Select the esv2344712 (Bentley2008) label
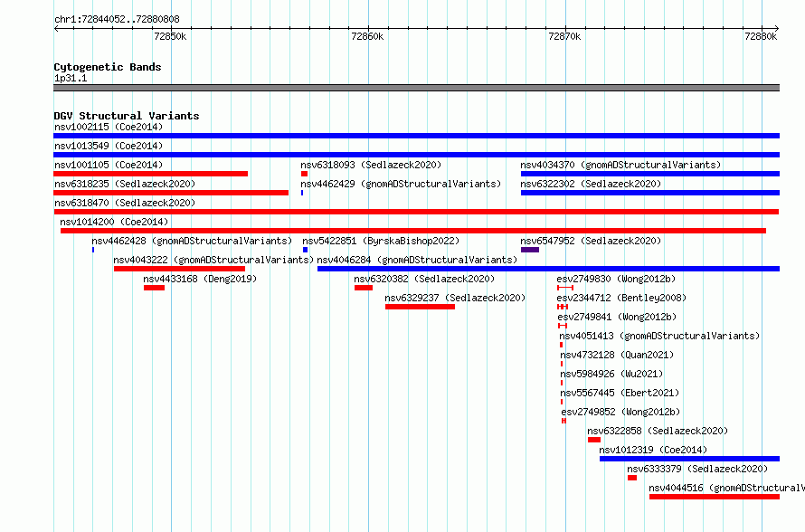 pos(621,298)
